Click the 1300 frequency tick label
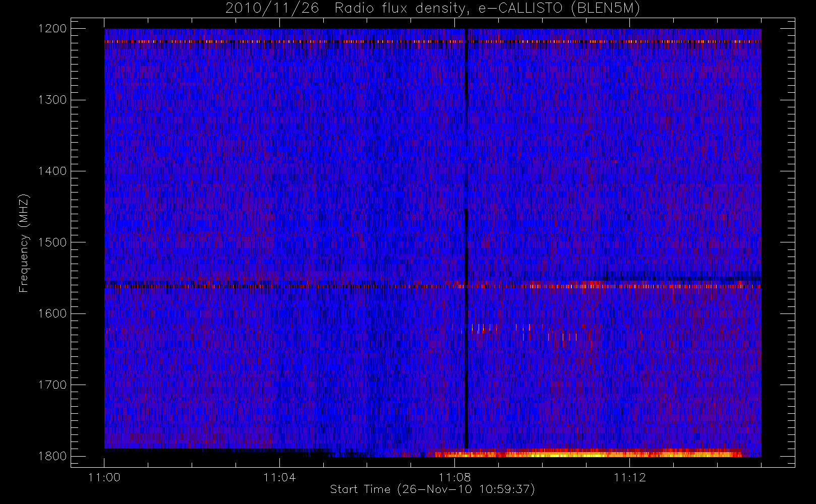Screen dimensions: 816x504 coord(52,100)
